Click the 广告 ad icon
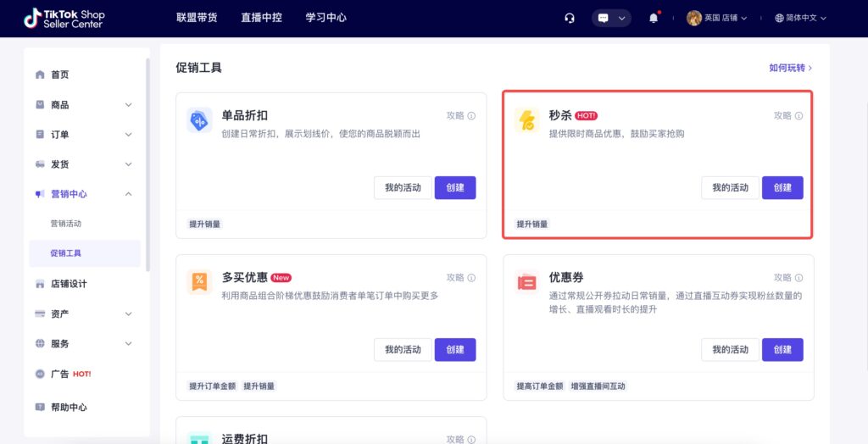Image resolution: width=868 pixels, height=444 pixels. 40,374
